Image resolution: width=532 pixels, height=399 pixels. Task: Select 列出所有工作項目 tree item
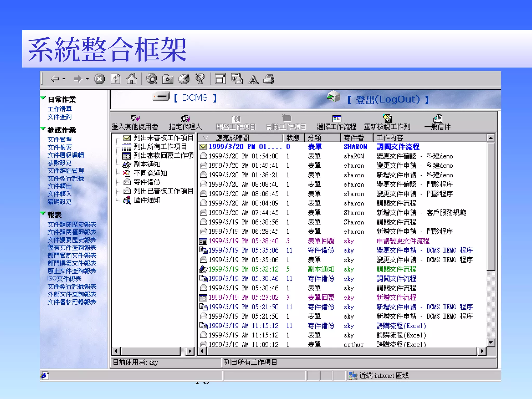pos(160,147)
